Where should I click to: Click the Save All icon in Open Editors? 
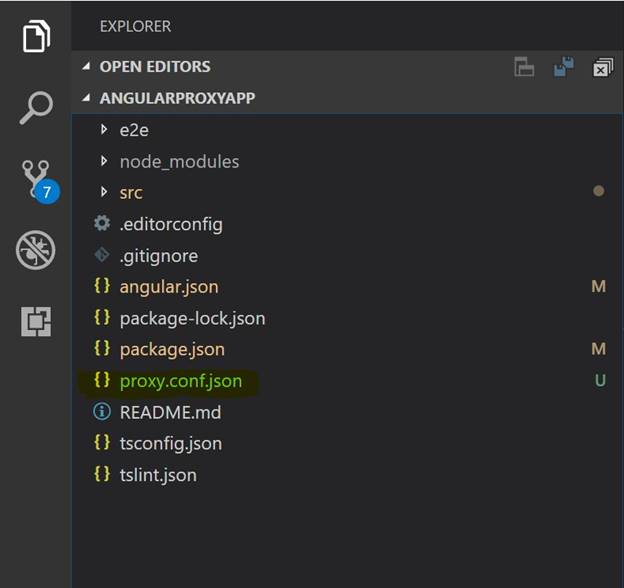point(564,66)
